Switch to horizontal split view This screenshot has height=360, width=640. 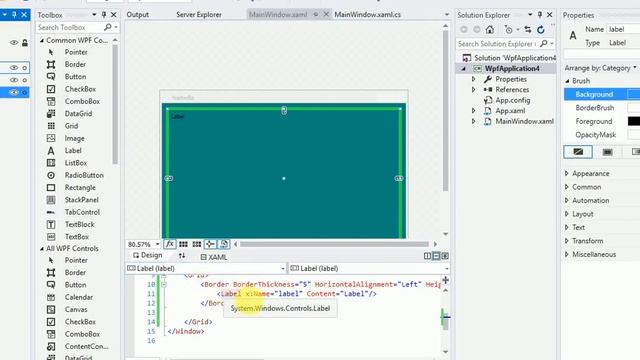(x=436, y=256)
